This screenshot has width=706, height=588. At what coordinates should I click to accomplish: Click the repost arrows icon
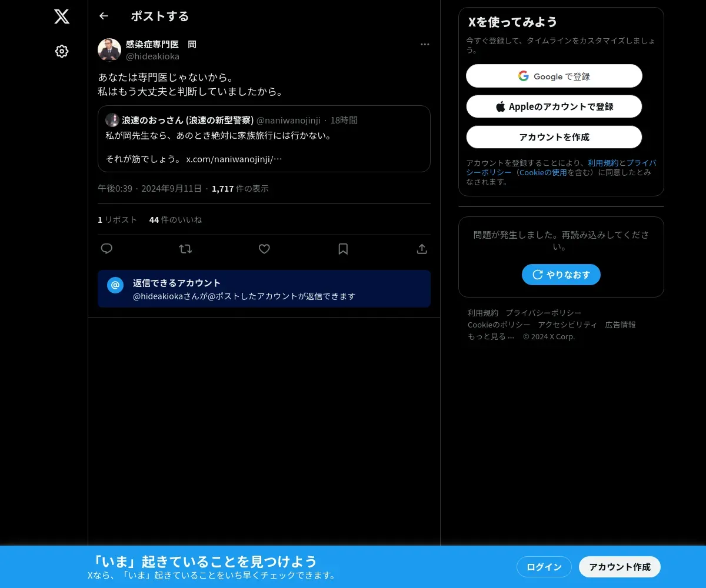pyautogui.click(x=185, y=249)
